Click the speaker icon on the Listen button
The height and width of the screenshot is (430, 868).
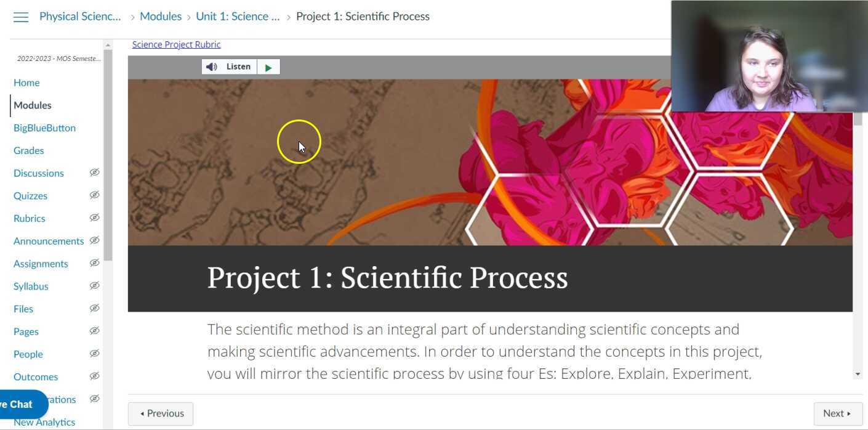212,66
